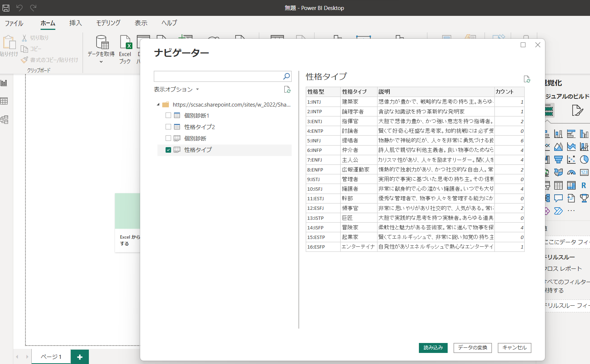Select the ホーム ribbon tab
Screen dimensions: 590x364
48,23
